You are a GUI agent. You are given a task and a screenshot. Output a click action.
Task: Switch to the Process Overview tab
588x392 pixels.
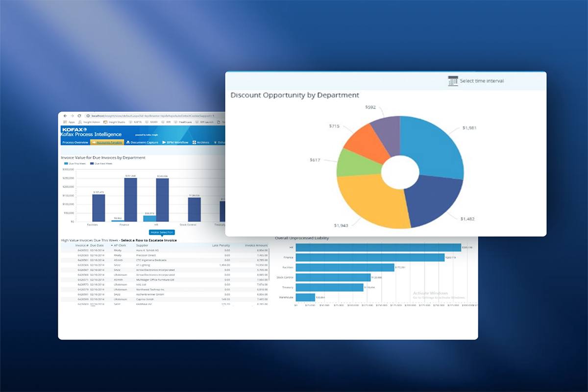pyautogui.click(x=75, y=142)
